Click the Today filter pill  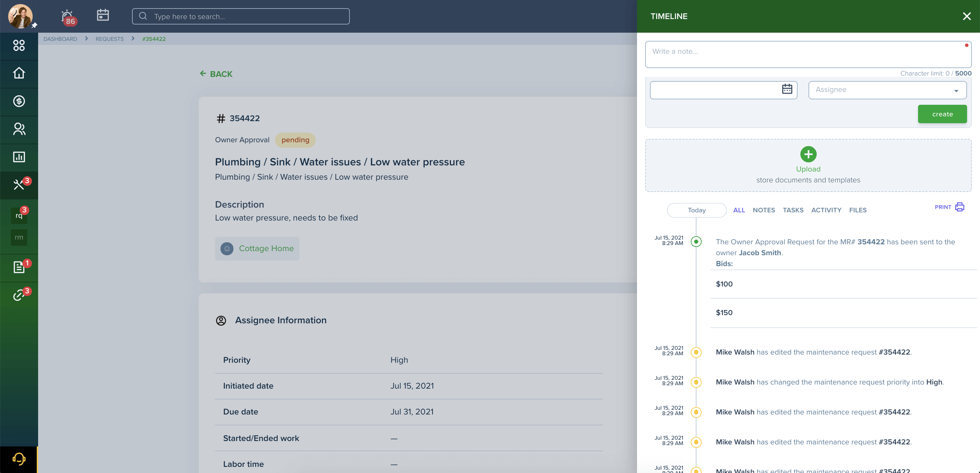pyautogui.click(x=697, y=210)
